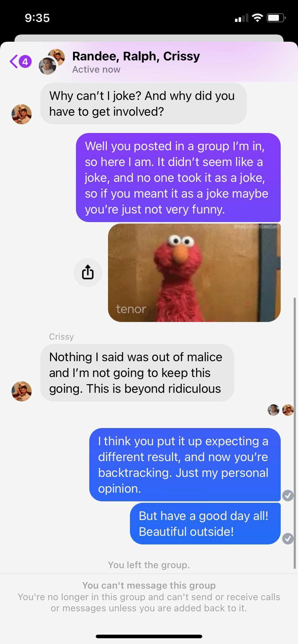
Task: Tap the 'Nothing I said was out of malice' bubble
Action: [137, 373]
